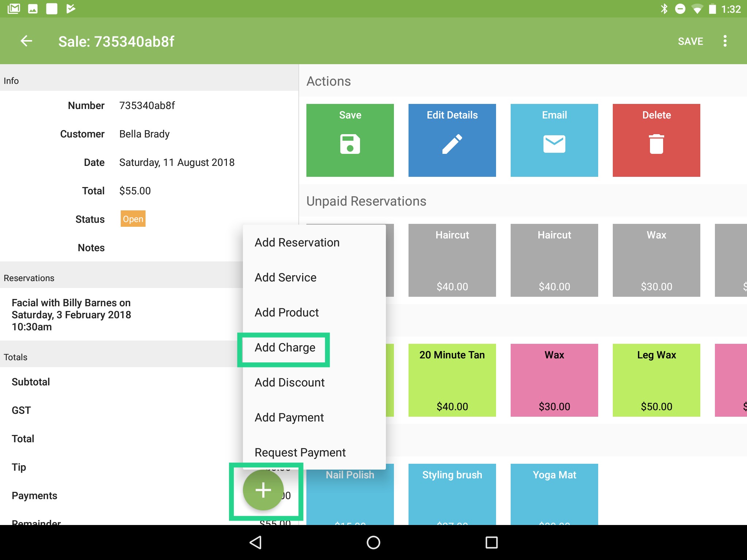Screen dimensions: 747x560
Task: Tap the green plus floating action button
Action: coord(263,490)
